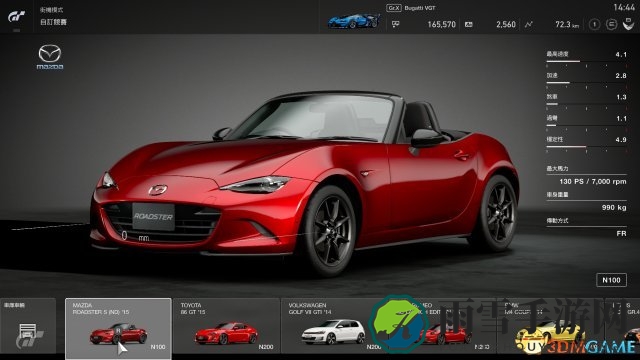Click the ROADSTER front plate on the car
The height and width of the screenshot is (360, 640).
153,216
